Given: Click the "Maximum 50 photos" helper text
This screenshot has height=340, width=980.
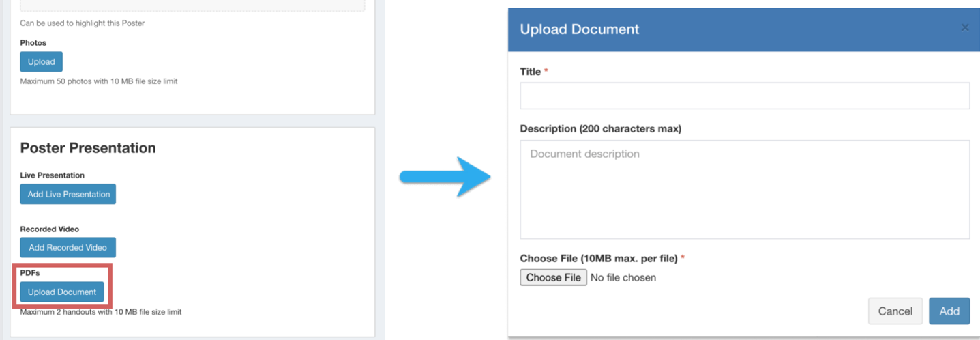Looking at the screenshot, I should tap(99, 81).
